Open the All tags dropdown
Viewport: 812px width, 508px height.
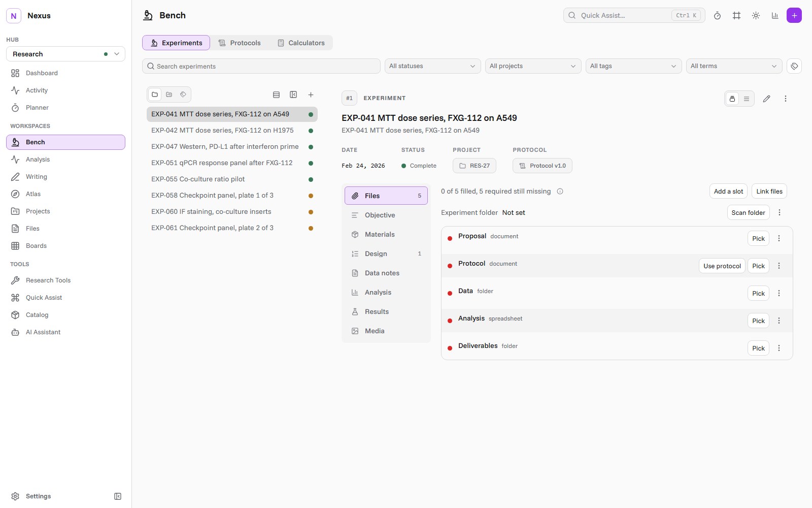point(633,66)
